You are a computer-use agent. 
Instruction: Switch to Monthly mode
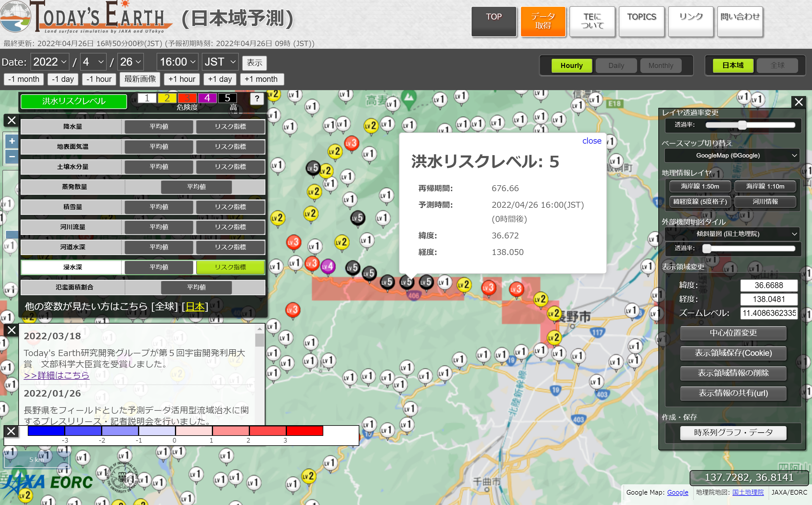[x=660, y=66]
